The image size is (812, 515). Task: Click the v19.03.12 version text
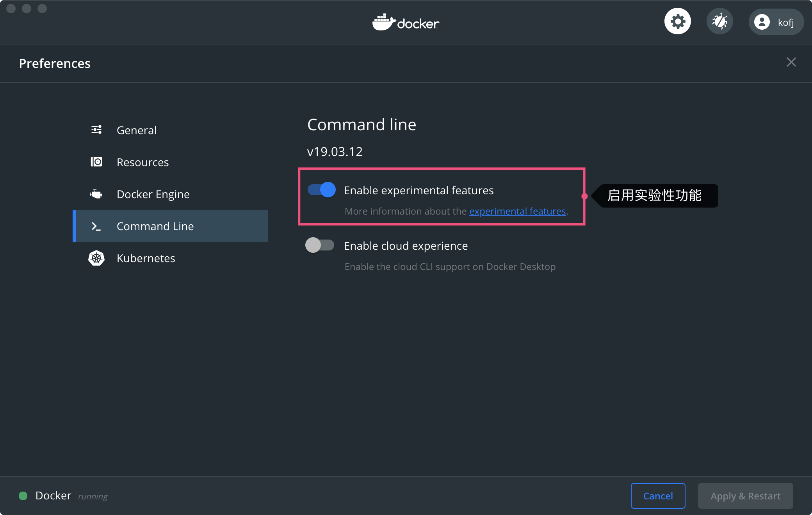[335, 151]
